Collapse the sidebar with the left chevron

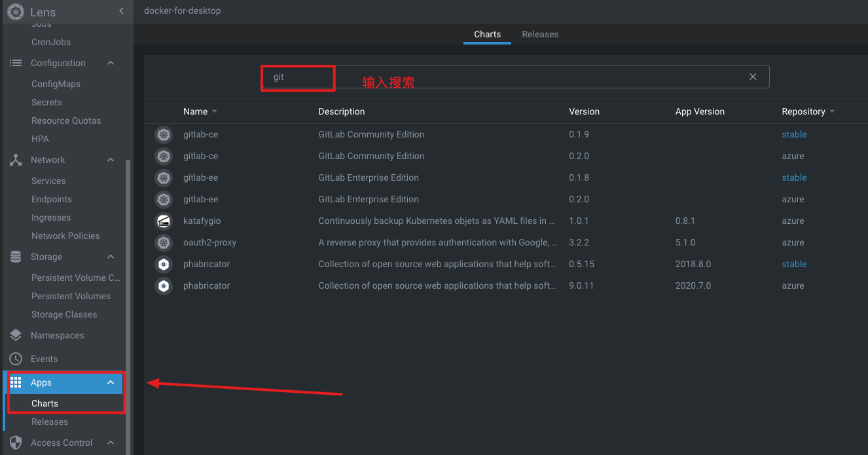pos(121,11)
